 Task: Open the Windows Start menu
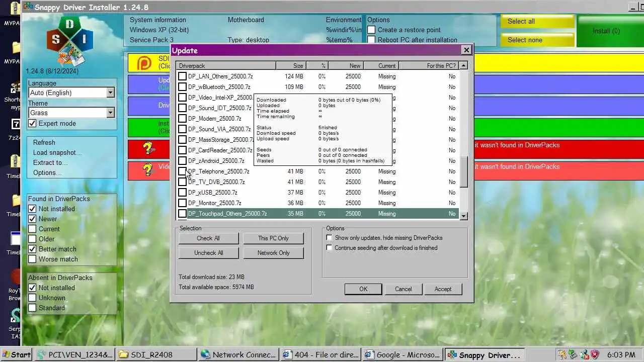tap(16, 354)
